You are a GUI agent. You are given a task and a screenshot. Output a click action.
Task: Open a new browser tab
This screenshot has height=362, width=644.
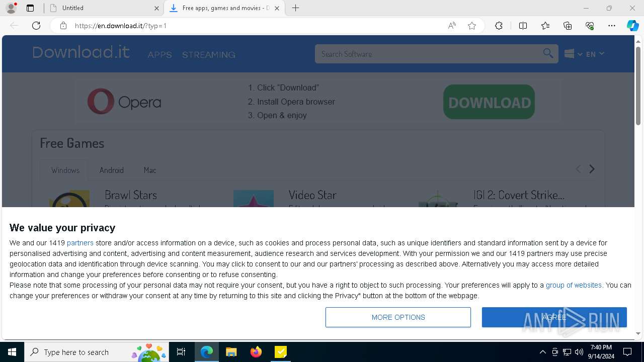click(296, 8)
